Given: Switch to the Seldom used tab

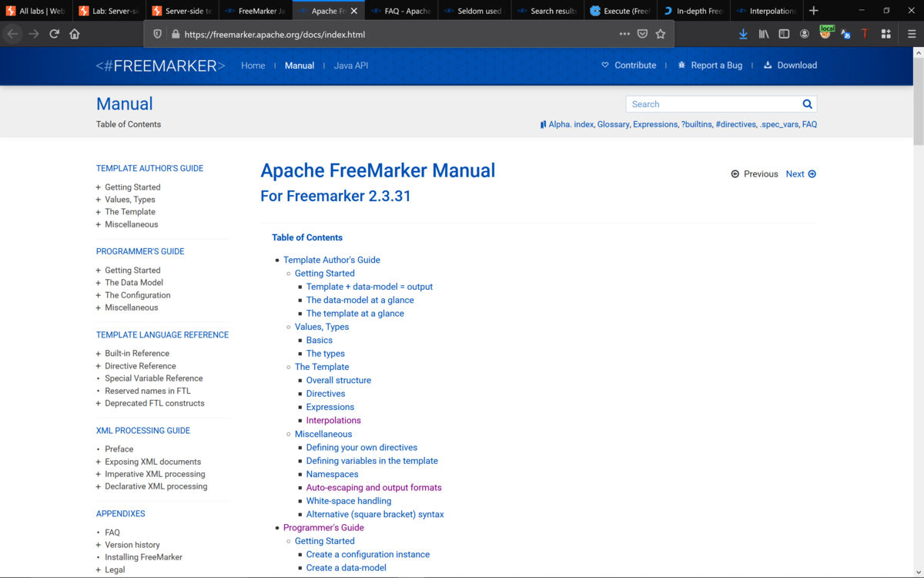Looking at the screenshot, I should (x=474, y=11).
